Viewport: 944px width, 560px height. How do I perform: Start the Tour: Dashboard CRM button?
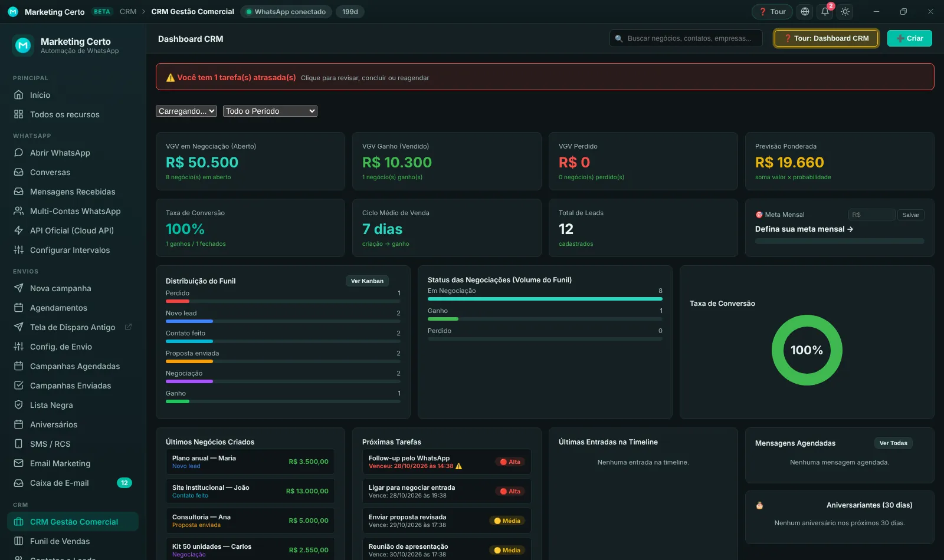[x=826, y=38]
